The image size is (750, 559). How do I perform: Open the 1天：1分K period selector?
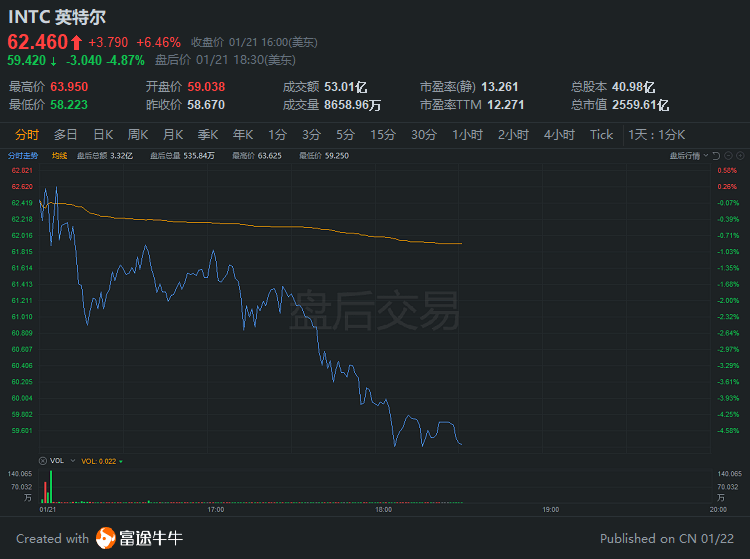pyautogui.click(x=656, y=135)
